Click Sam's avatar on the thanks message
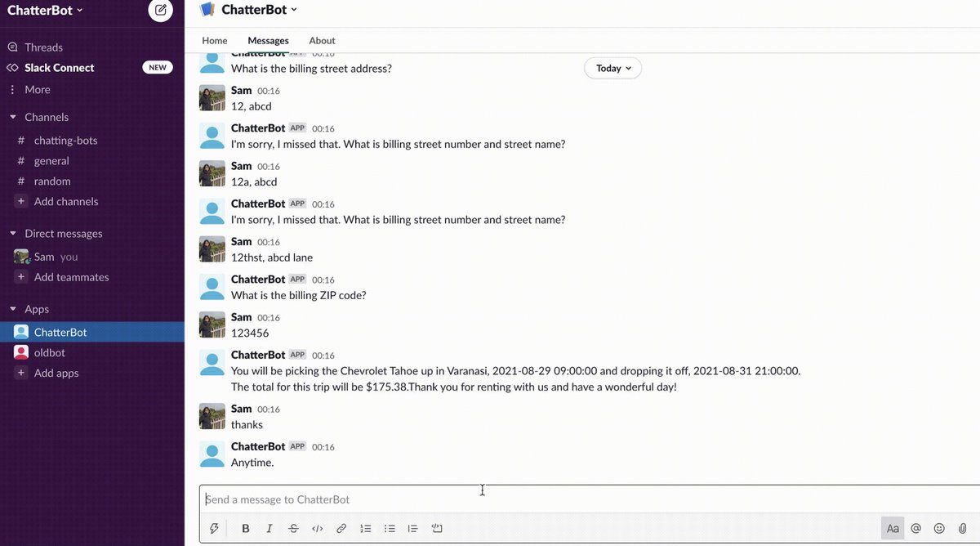This screenshot has height=546, width=980. click(x=212, y=416)
